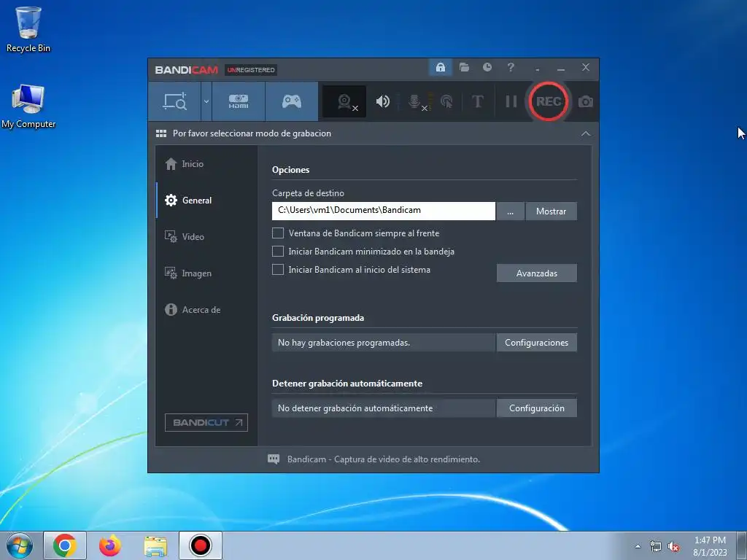Image resolution: width=747 pixels, height=560 pixels.
Task: Open Firefox from the taskbar
Action: (110, 545)
